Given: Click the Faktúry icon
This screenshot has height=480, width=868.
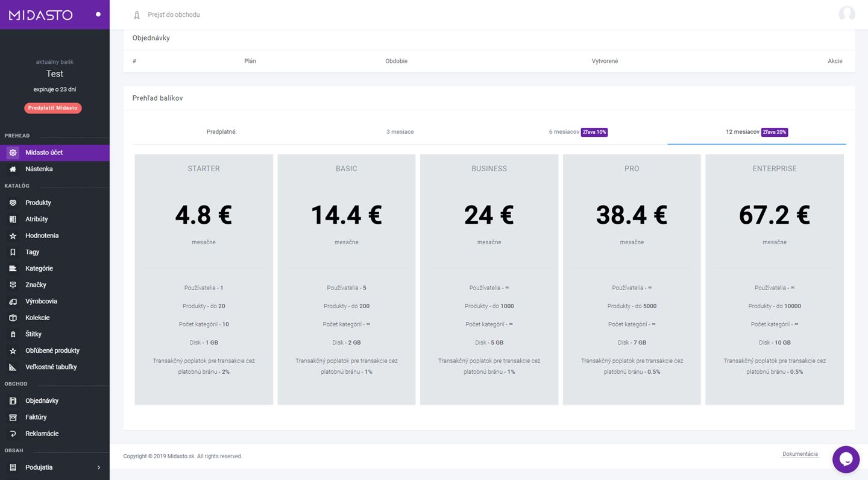Looking at the screenshot, I should click(13, 417).
